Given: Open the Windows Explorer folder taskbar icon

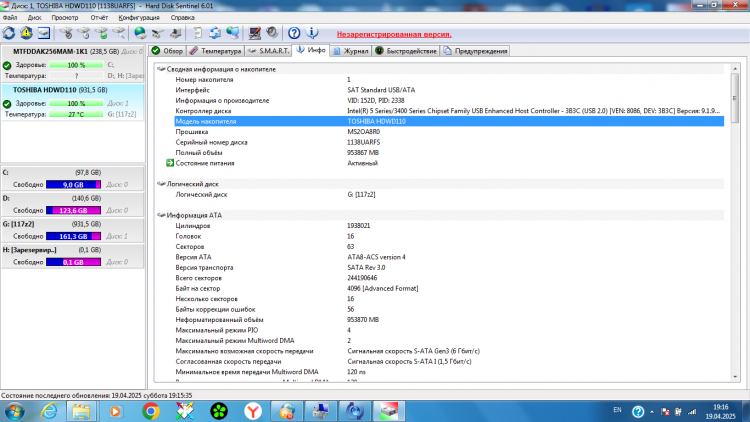Looking at the screenshot, I should point(81,411).
